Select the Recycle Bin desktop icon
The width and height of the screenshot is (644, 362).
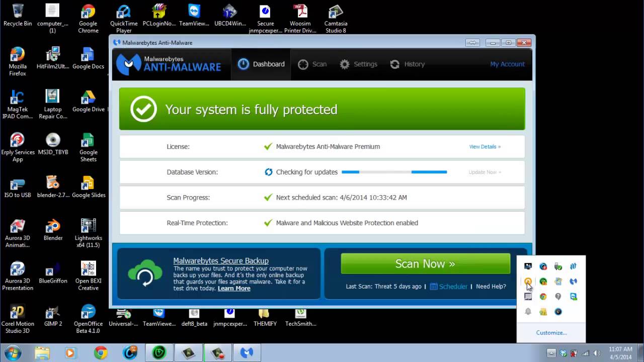pyautogui.click(x=18, y=15)
